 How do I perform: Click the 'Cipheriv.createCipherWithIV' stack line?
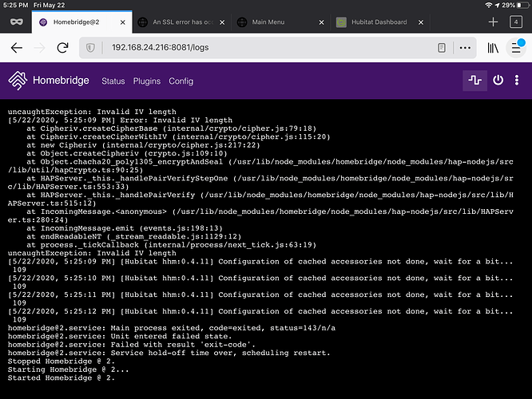coord(178,137)
